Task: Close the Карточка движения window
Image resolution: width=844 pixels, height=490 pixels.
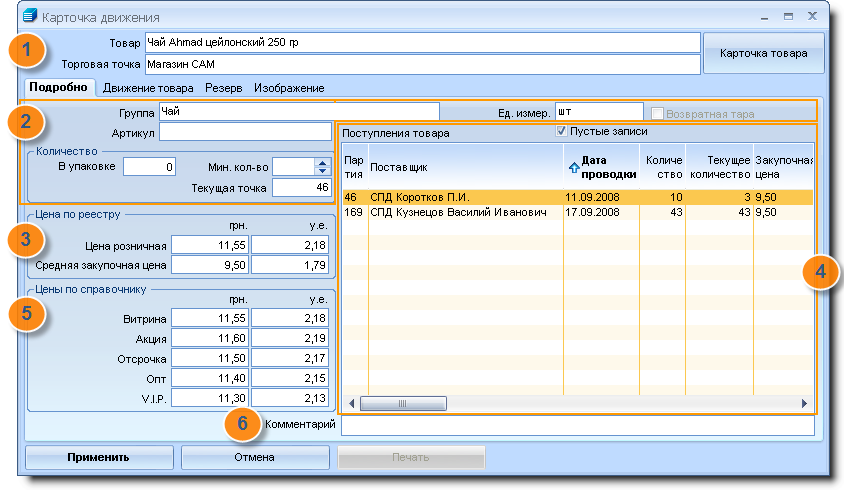Action: click(x=813, y=17)
